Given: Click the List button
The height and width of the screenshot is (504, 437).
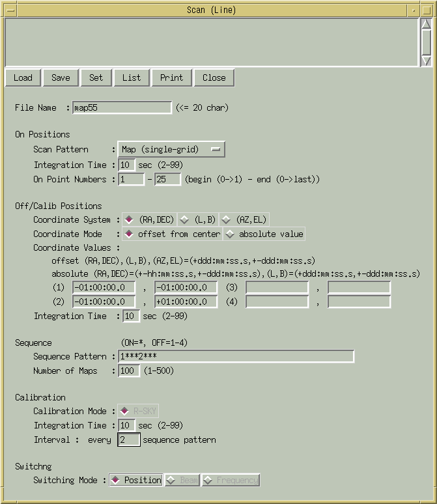Looking at the screenshot, I should pyautogui.click(x=132, y=78).
